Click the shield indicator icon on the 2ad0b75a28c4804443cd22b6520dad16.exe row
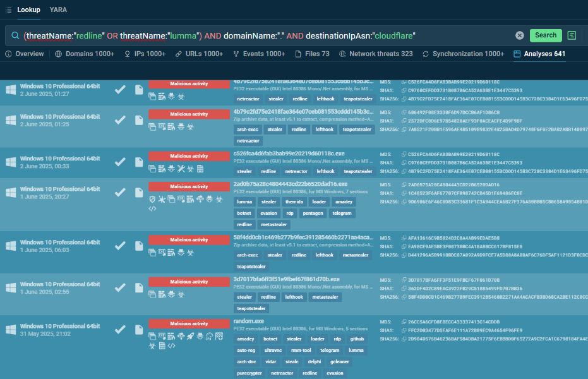This screenshot has height=379, width=588. 152,199
